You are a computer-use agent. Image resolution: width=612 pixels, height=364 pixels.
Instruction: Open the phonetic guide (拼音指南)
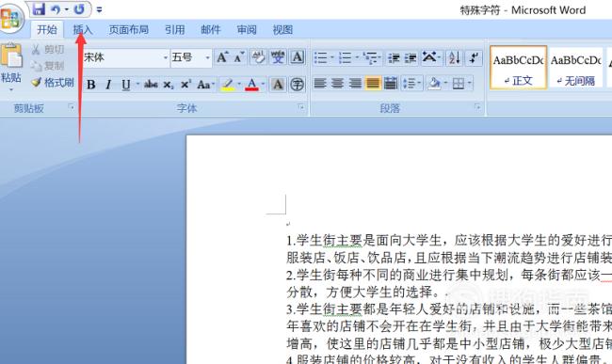click(278, 57)
